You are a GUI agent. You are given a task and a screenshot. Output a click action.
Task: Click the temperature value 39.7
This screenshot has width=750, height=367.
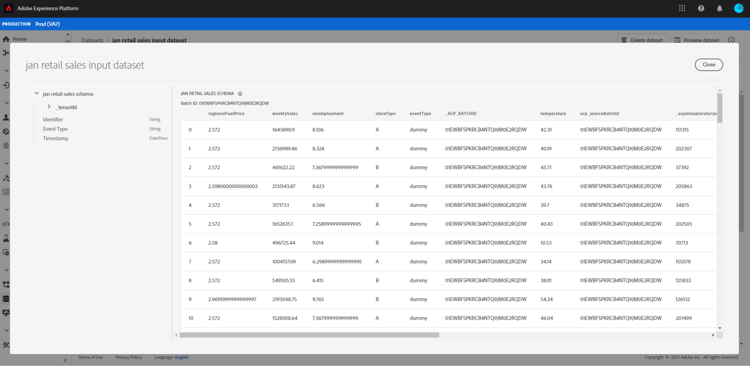545,205
